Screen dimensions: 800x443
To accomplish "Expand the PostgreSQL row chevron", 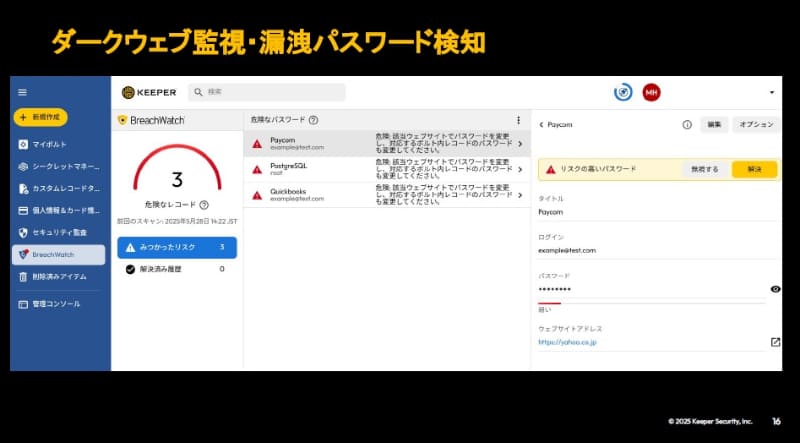I will pos(520,169).
